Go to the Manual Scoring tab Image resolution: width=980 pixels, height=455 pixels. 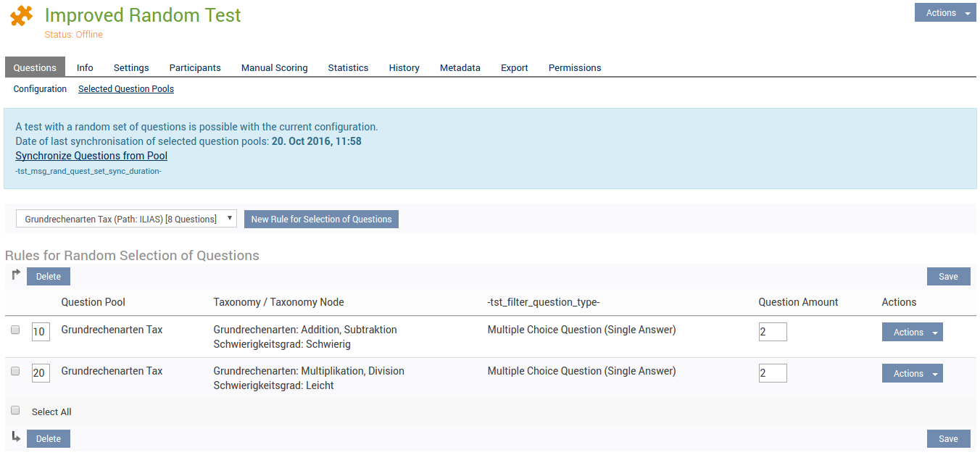(274, 67)
